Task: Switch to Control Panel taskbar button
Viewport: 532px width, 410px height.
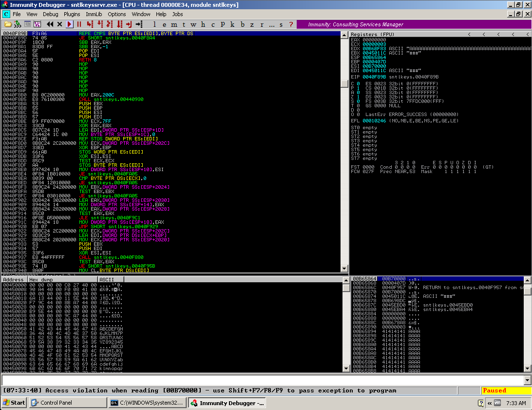Action: pos(68,403)
